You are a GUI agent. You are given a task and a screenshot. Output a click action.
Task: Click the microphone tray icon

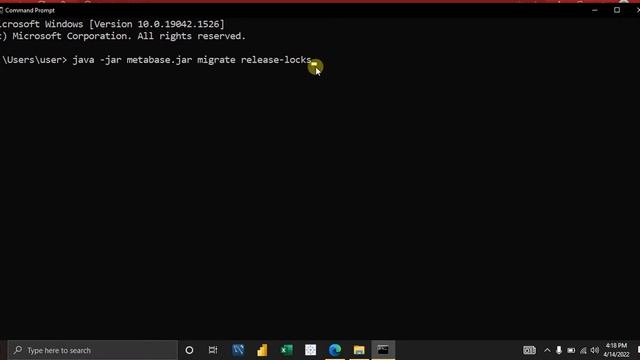(x=559, y=350)
